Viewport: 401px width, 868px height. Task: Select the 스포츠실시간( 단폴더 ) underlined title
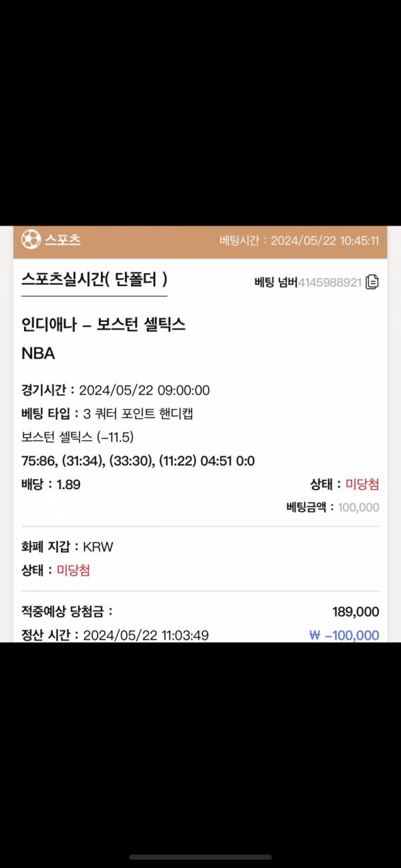(x=94, y=279)
